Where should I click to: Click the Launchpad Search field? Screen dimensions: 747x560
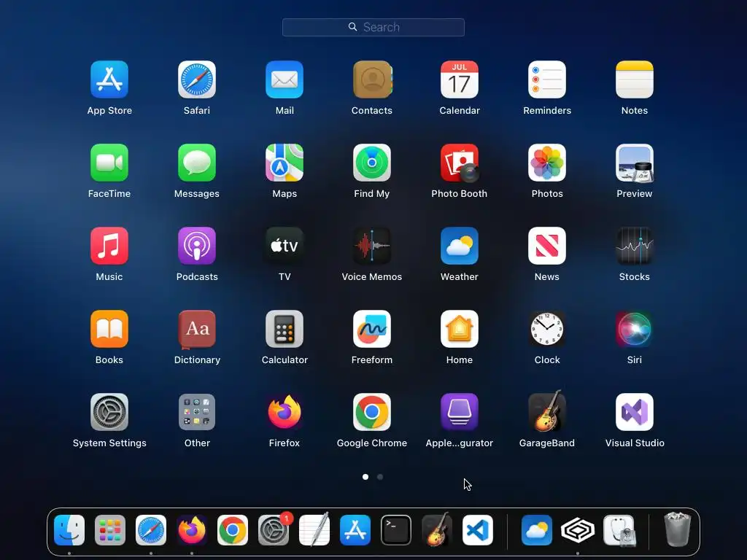pos(373,27)
